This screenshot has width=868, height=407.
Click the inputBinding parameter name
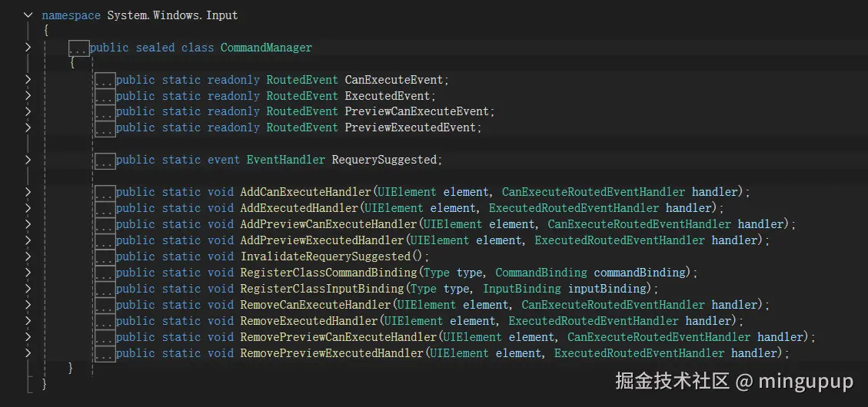[607, 289]
